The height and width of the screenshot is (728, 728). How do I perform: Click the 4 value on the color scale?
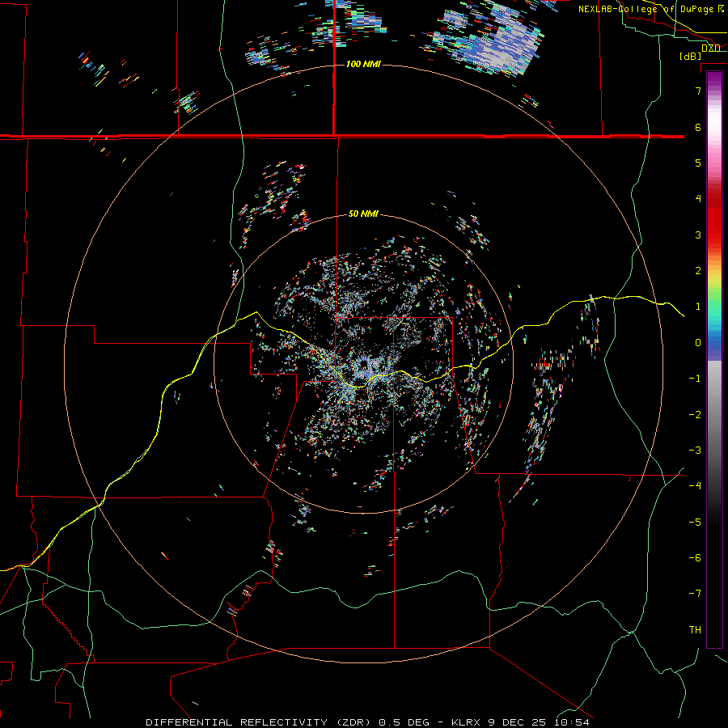pos(698,199)
